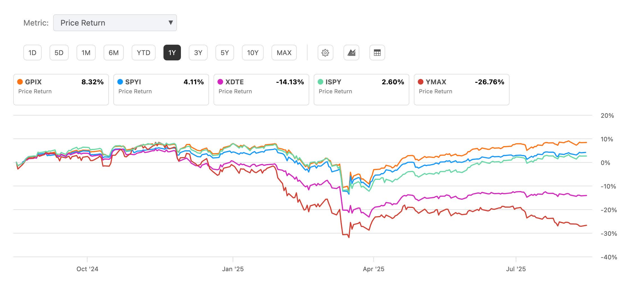Select the 3Y time range
This screenshot has height=288, width=644.
(198, 53)
